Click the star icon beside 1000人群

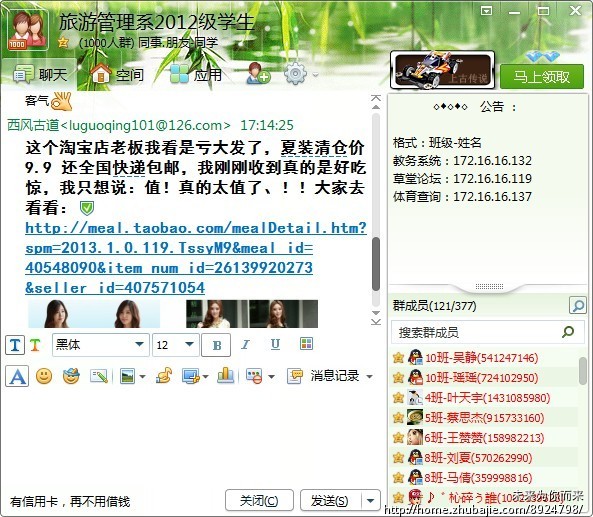(x=63, y=42)
